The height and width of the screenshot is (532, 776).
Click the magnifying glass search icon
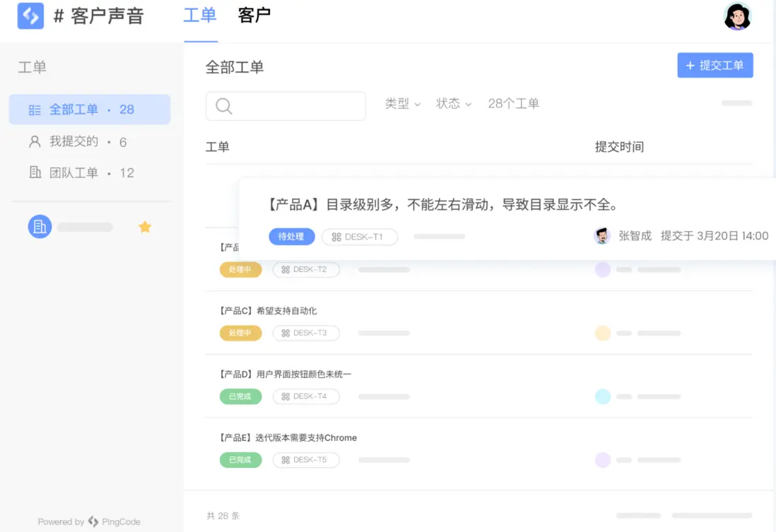pos(223,105)
